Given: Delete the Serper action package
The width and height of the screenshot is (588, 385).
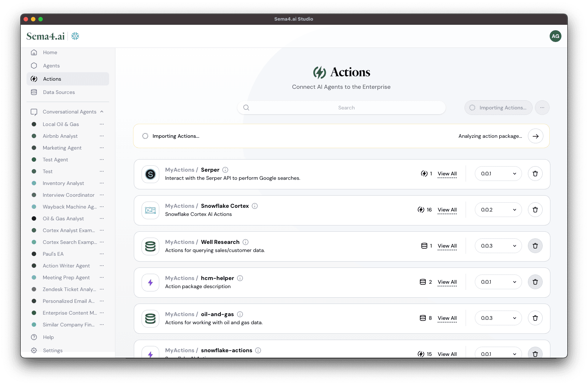Looking at the screenshot, I should tap(535, 174).
